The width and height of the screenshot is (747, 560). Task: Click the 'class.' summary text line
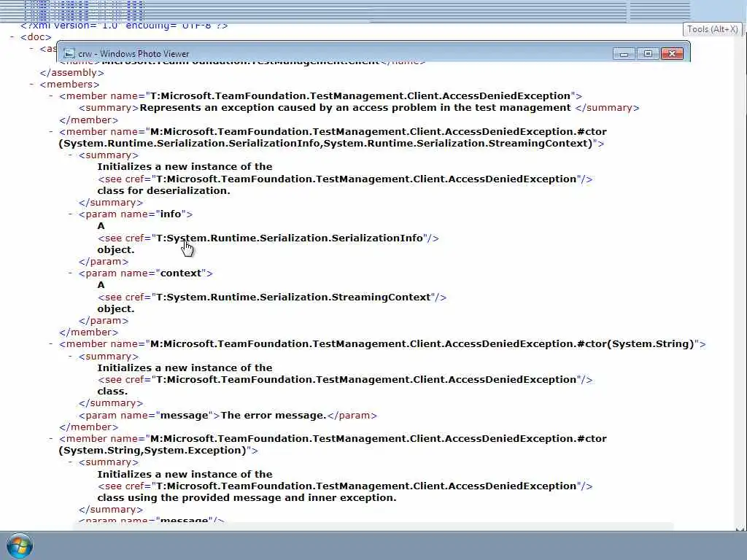[112, 392]
